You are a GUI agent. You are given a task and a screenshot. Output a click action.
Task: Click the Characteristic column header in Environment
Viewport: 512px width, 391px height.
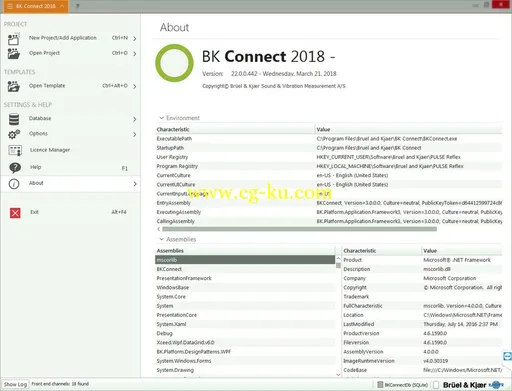pyautogui.click(x=235, y=129)
